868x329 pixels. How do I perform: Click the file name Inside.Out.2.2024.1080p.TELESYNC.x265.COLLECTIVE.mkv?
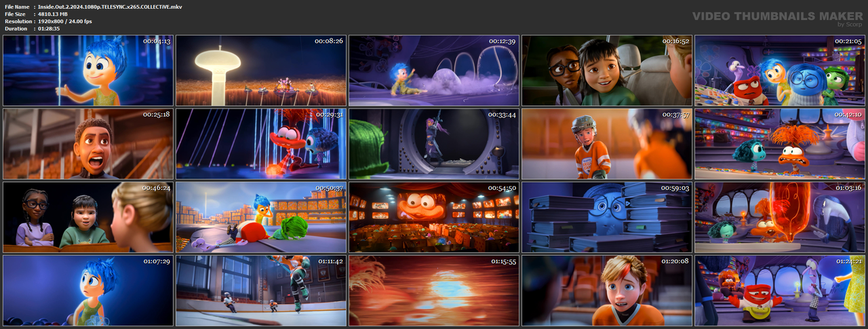point(110,6)
